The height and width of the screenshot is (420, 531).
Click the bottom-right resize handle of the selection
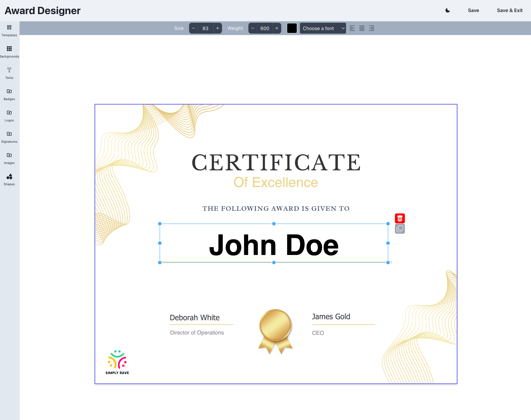pyautogui.click(x=388, y=262)
